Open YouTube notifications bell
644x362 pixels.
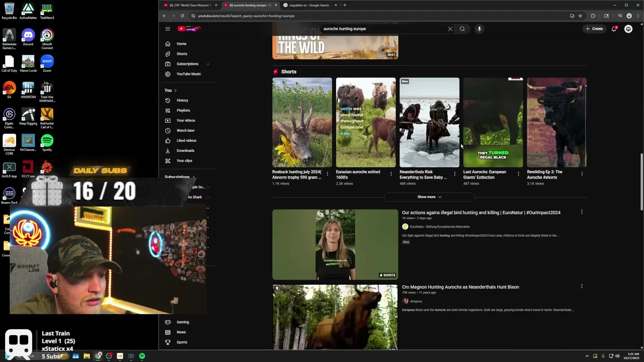point(614,29)
